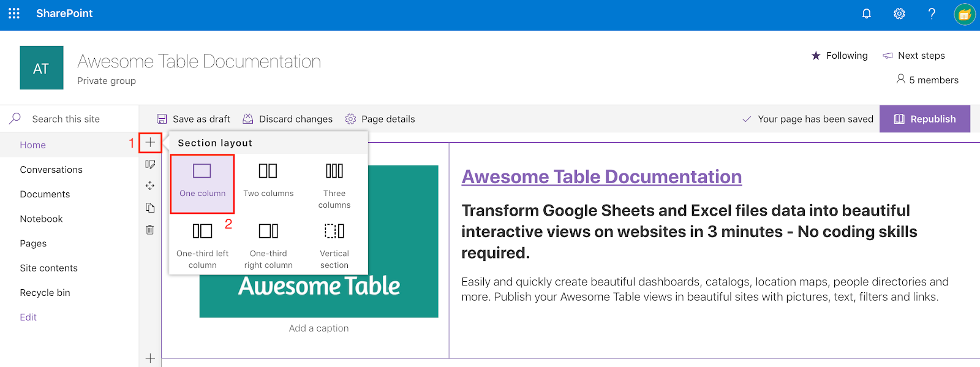Click the Search this site box
The image size is (980, 367).
pyautogui.click(x=69, y=119)
